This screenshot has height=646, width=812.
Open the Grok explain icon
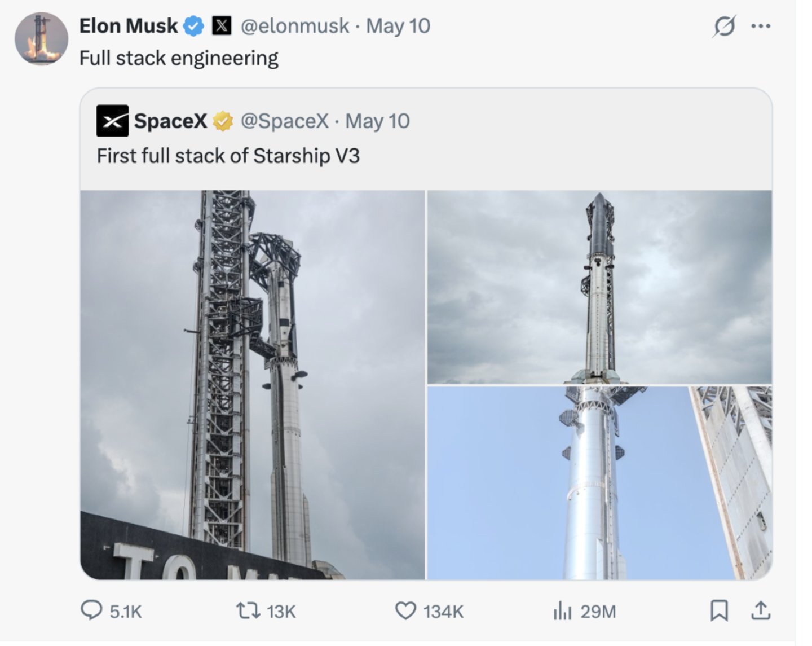click(x=724, y=26)
